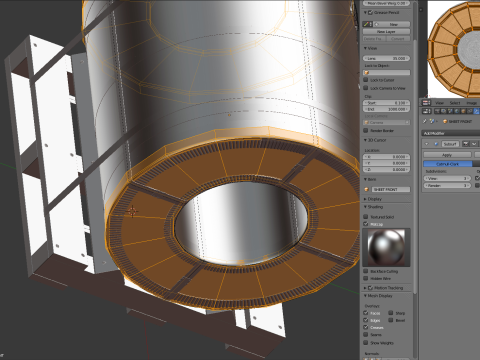480x360 pixels.
Task: Uncheck Creases overlay checkbox
Action: [366, 327]
